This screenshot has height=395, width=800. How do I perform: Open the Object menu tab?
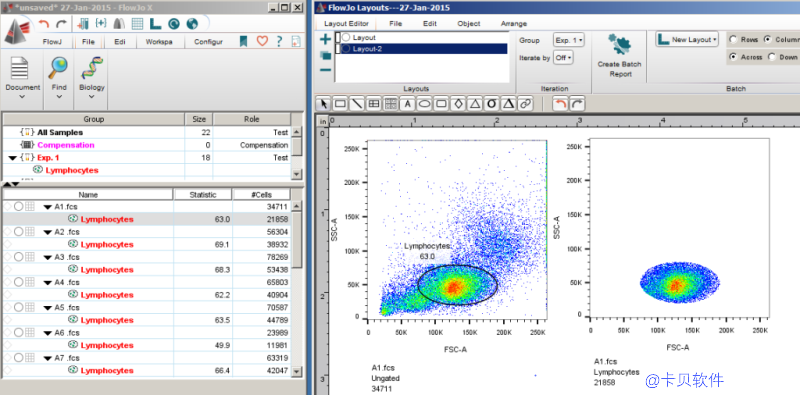(468, 23)
